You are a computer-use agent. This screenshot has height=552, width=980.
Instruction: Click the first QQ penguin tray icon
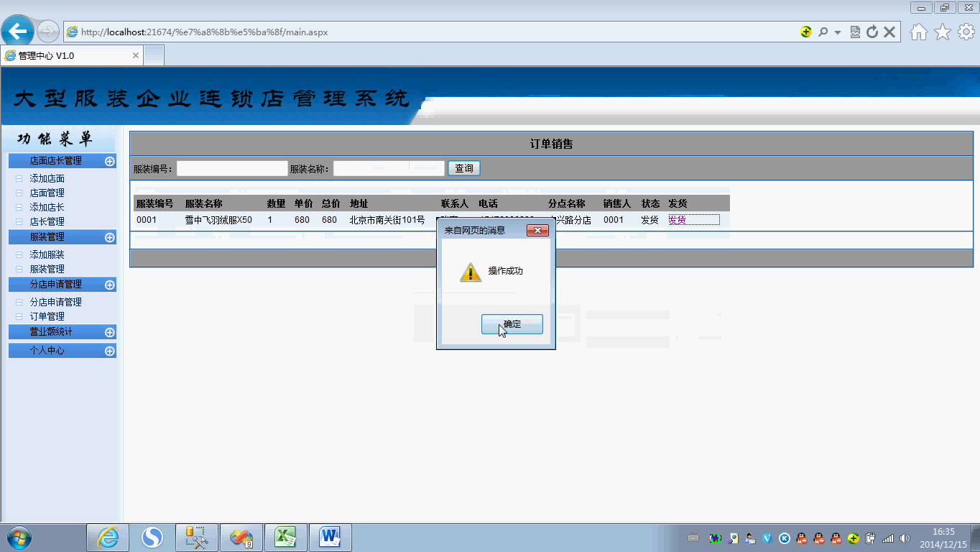click(x=802, y=538)
